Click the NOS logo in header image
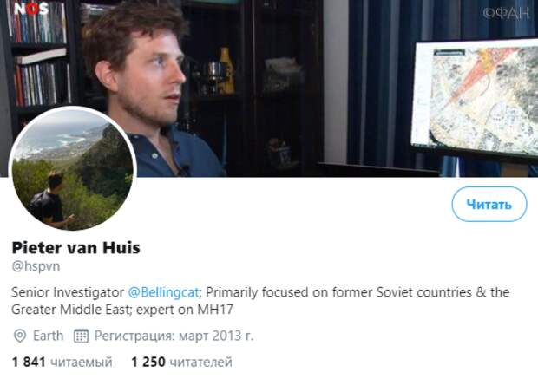 point(31,9)
